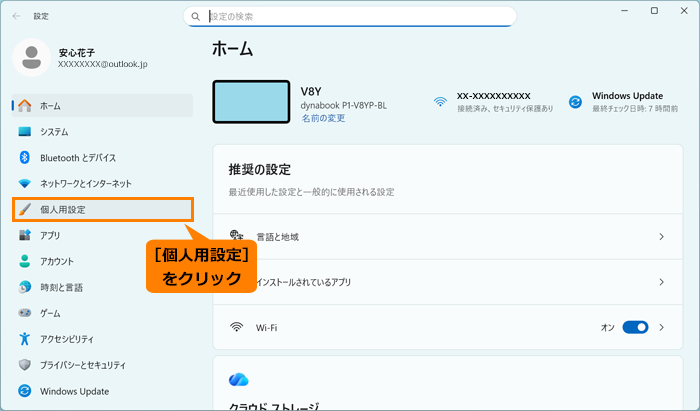Open アクセシビリティ settings category
The height and width of the screenshot is (411, 700).
pos(102,339)
